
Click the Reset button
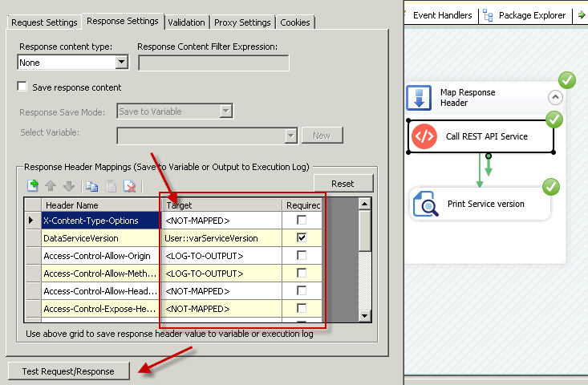coord(343,184)
